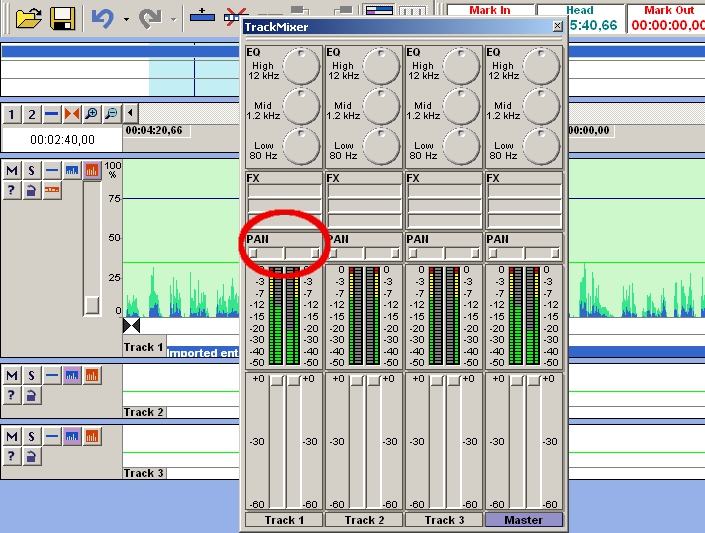Click the right volume fader handle of Track 2
The width and height of the screenshot is (705, 533).
coord(374,381)
